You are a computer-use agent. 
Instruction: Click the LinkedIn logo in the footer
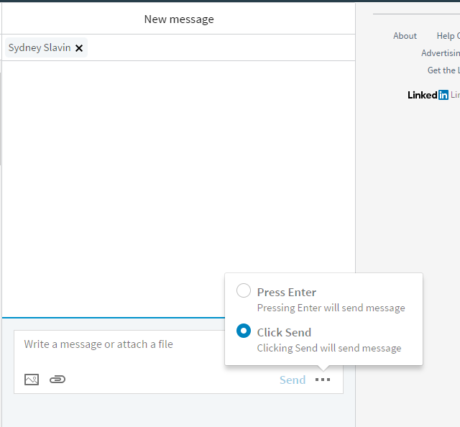[428, 95]
